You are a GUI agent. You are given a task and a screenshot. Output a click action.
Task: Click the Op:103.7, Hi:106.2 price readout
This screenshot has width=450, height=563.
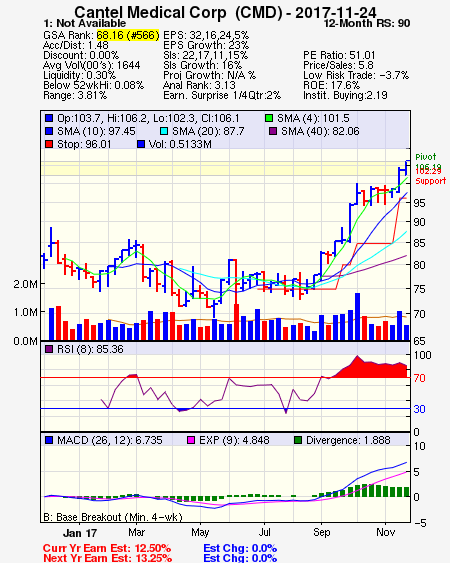coord(148,118)
